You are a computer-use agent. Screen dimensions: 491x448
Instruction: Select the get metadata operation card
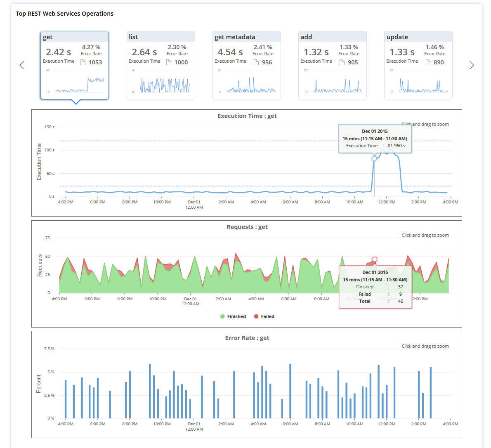pyautogui.click(x=246, y=65)
